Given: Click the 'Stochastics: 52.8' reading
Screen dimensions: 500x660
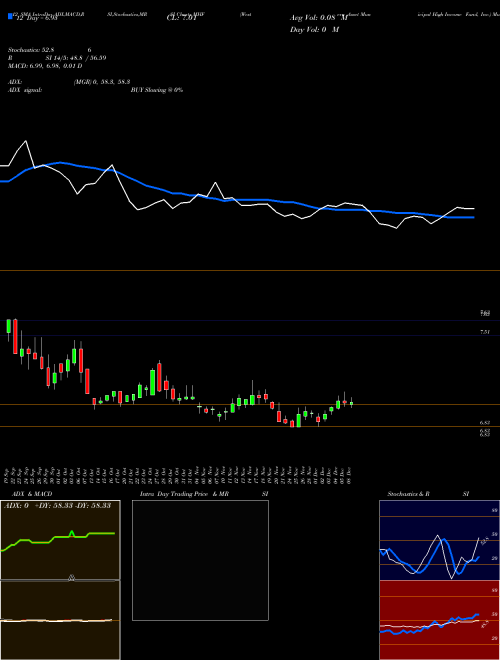Looking at the screenshot, I should click(33, 50).
